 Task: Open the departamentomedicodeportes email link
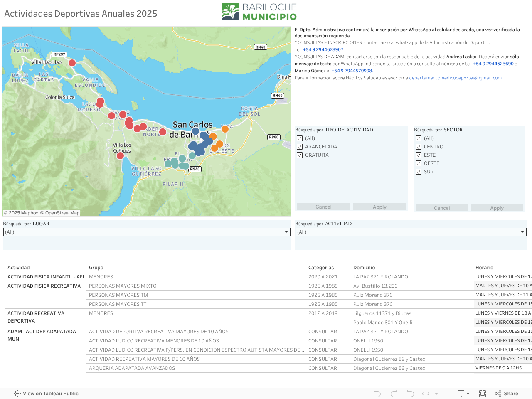(455, 78)
